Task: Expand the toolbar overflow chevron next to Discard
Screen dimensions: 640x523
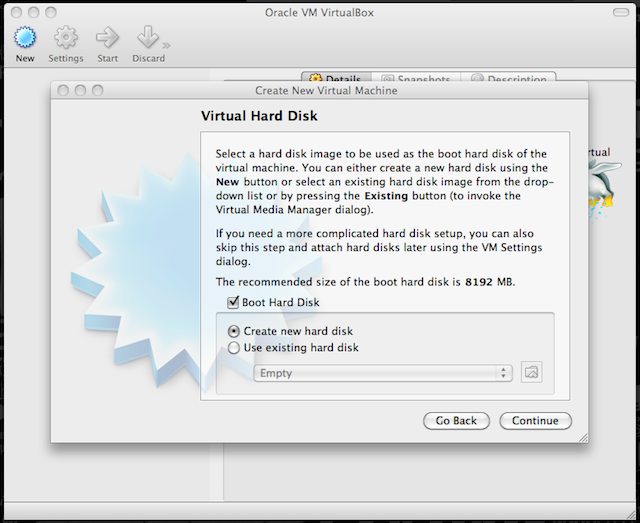Action: [167, 45]
